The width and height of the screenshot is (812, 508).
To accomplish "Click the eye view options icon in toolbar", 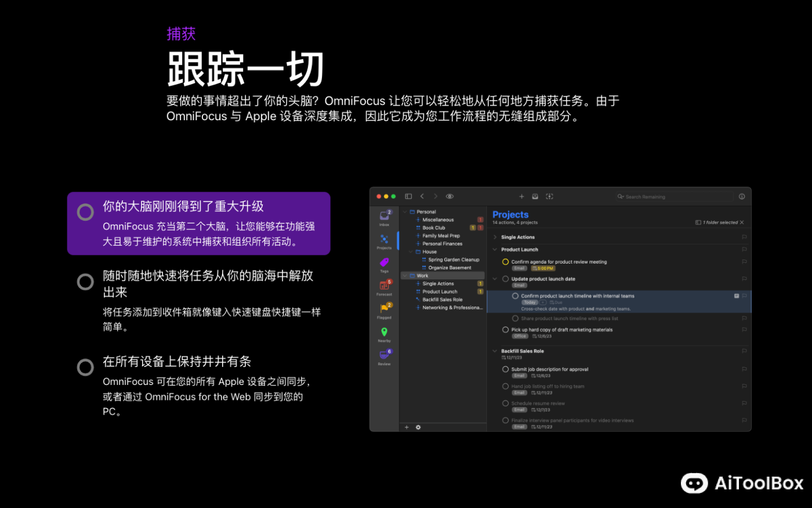I will click(x=449, y=196).
